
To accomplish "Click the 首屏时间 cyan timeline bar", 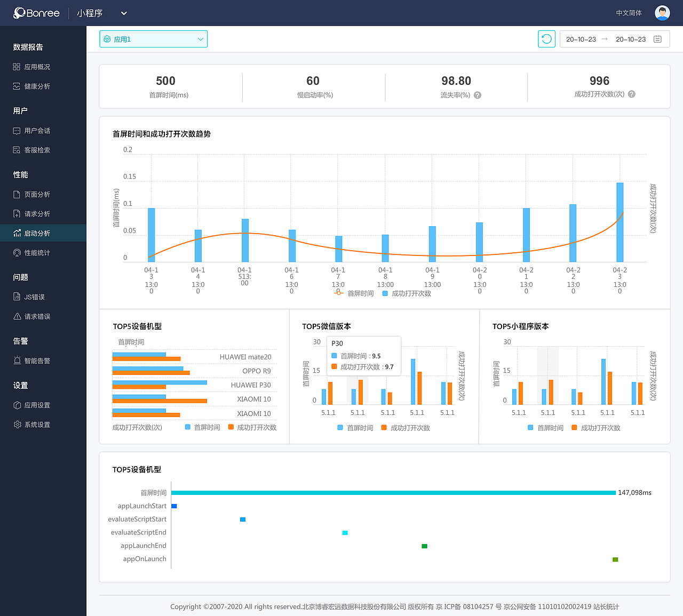I will click(394, 493).
